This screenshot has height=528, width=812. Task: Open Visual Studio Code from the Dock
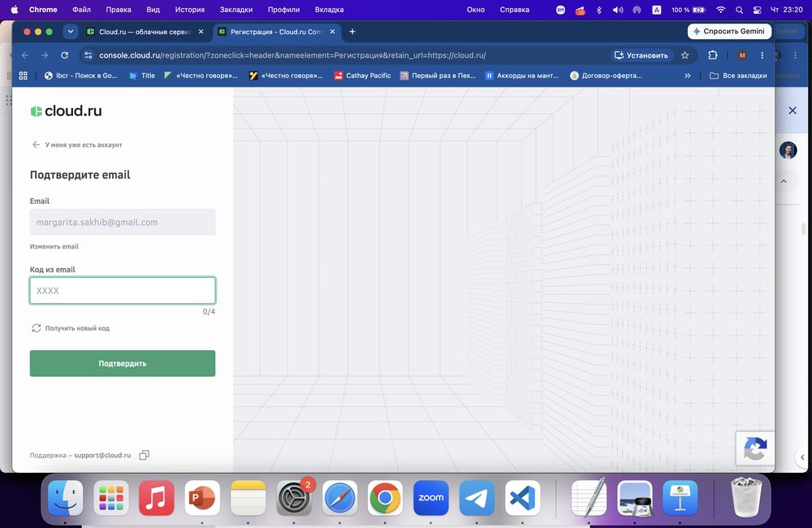click(522, 498)
